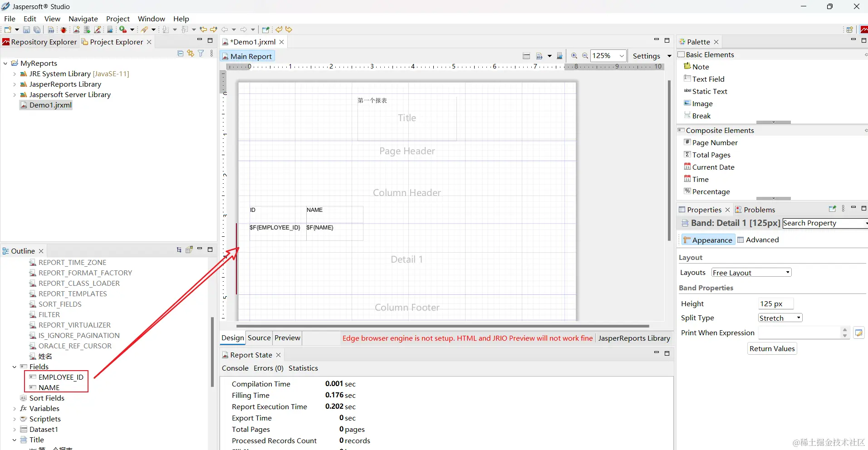The height and width of the screenshot is (450, 868).
Task: Expand the JasperReports Library node
Action: coord(15,84)
